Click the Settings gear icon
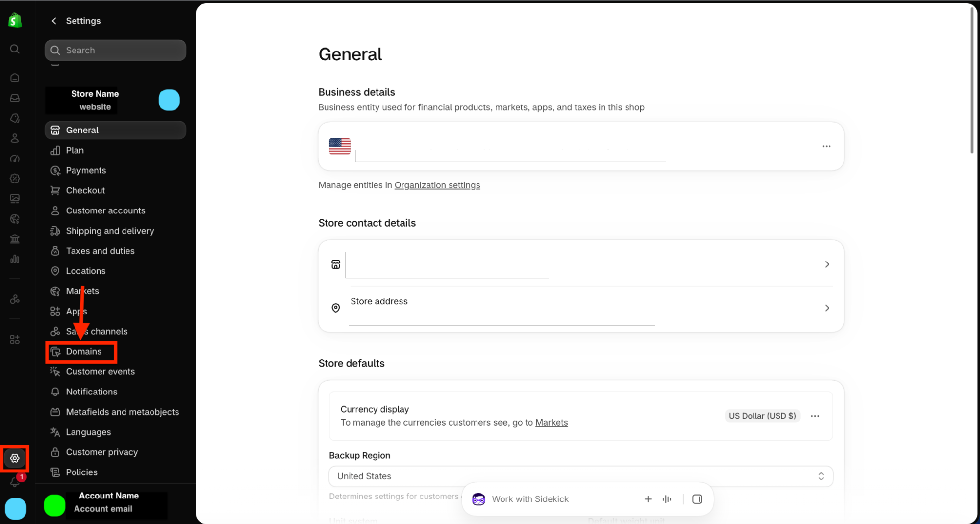 15,458
